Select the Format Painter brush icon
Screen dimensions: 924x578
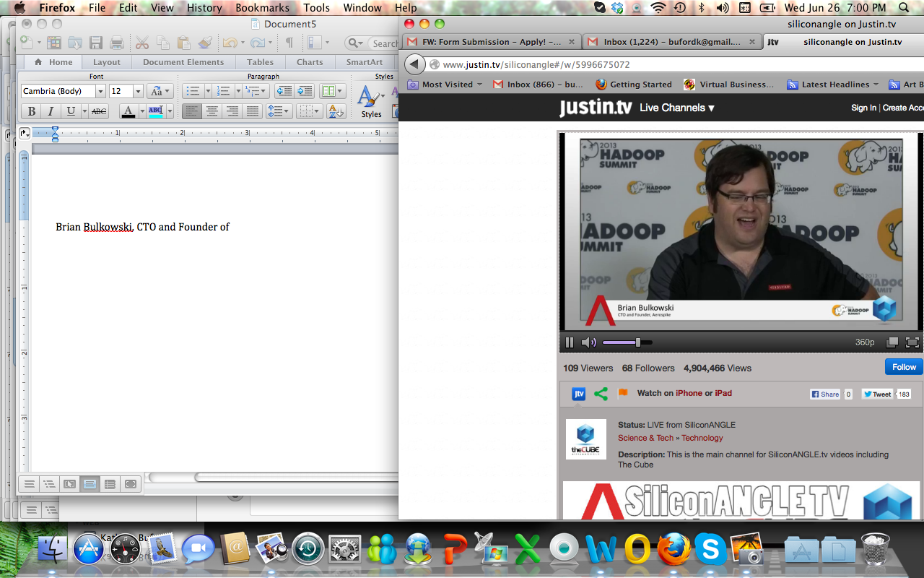coord(204,43)
